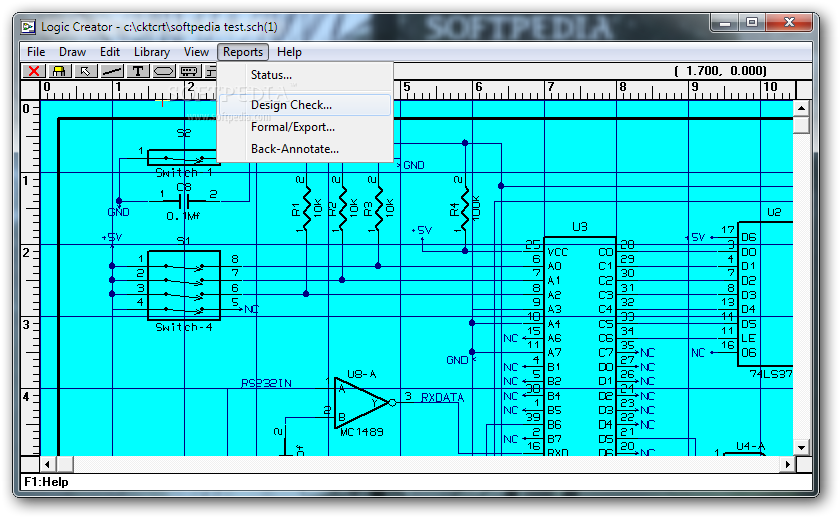Click the Logic Creator title bar icon
The width and height of the screenshot is (840, 518).
click(28, 27)
